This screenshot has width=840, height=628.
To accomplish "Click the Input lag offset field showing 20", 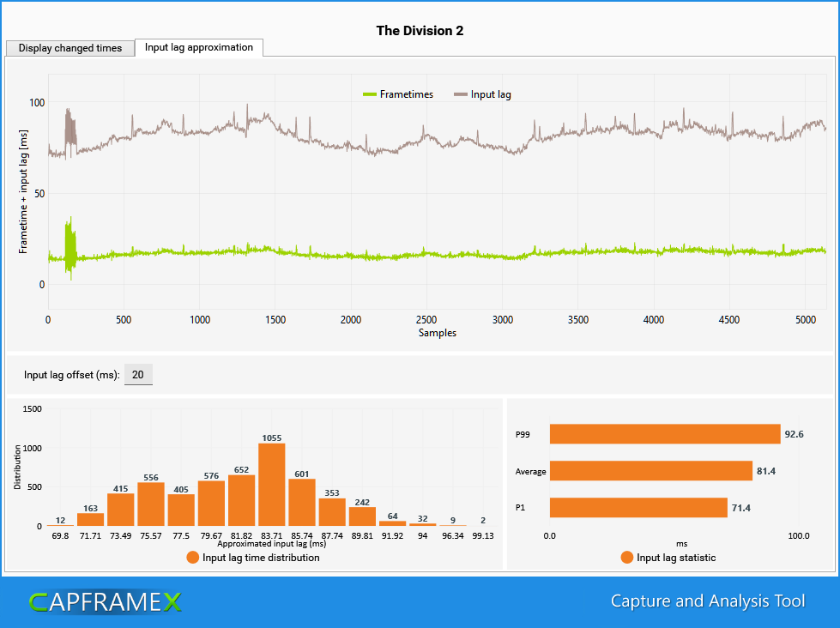I will (138, 375).
